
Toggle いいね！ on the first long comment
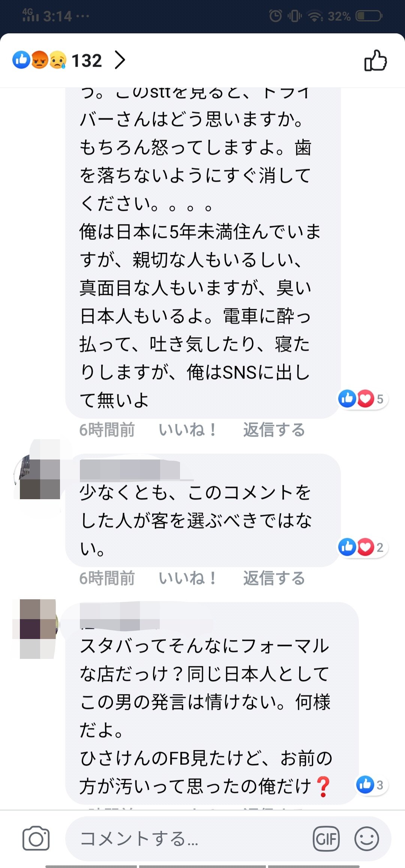pyautogui.click(x=187, y=430)
